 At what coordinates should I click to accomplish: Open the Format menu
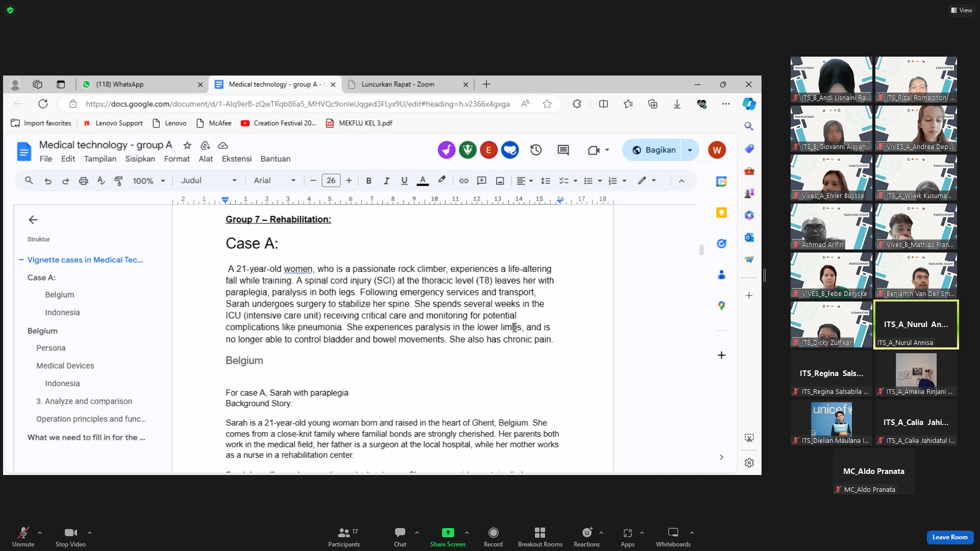point(177,159)
